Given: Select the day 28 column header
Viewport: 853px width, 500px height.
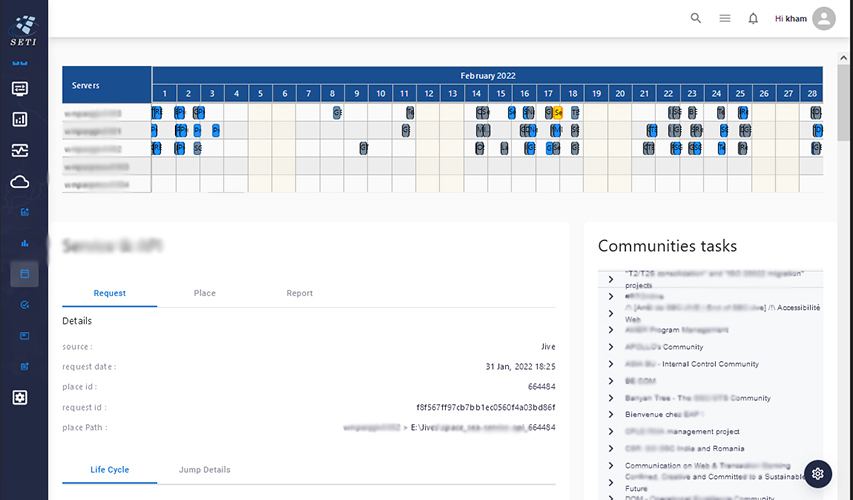Looking at the screenshot, I should tap(812, 93).
